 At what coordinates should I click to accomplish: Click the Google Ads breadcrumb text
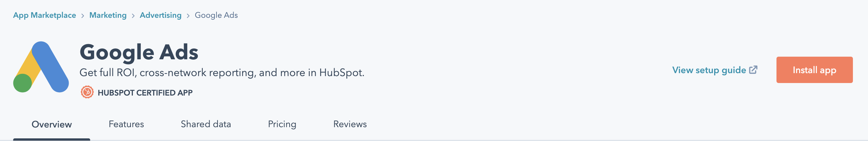(216, 15)
